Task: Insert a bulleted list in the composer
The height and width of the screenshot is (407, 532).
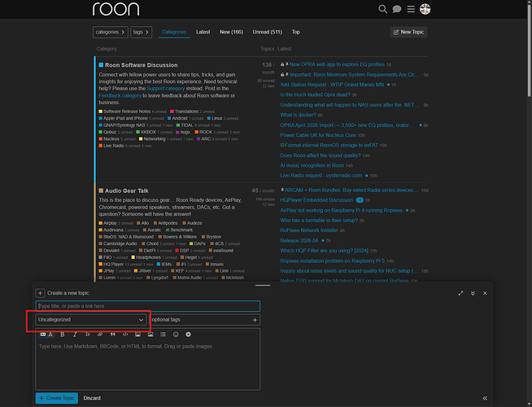Action: [x=163, y=335]
